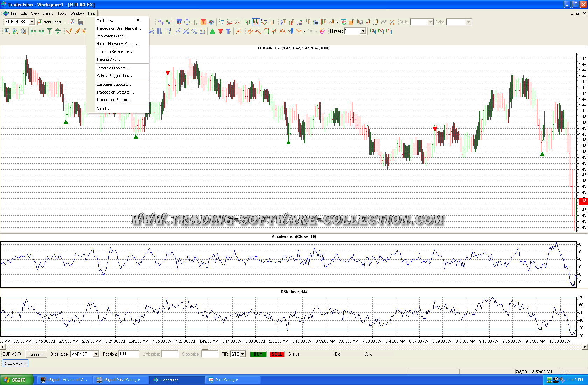
Task: Click the Position quantity input field
Action: click(128, 354)
